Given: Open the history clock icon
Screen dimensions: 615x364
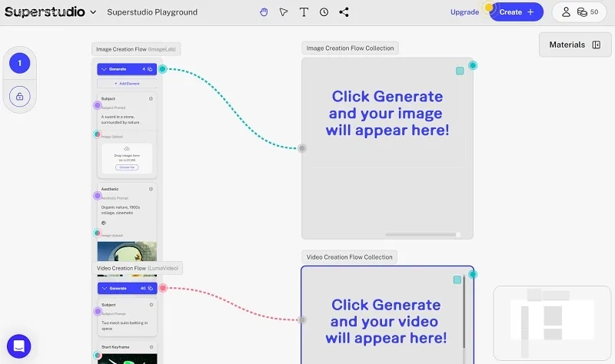Looking at the screenshot, I should (324, 12).
